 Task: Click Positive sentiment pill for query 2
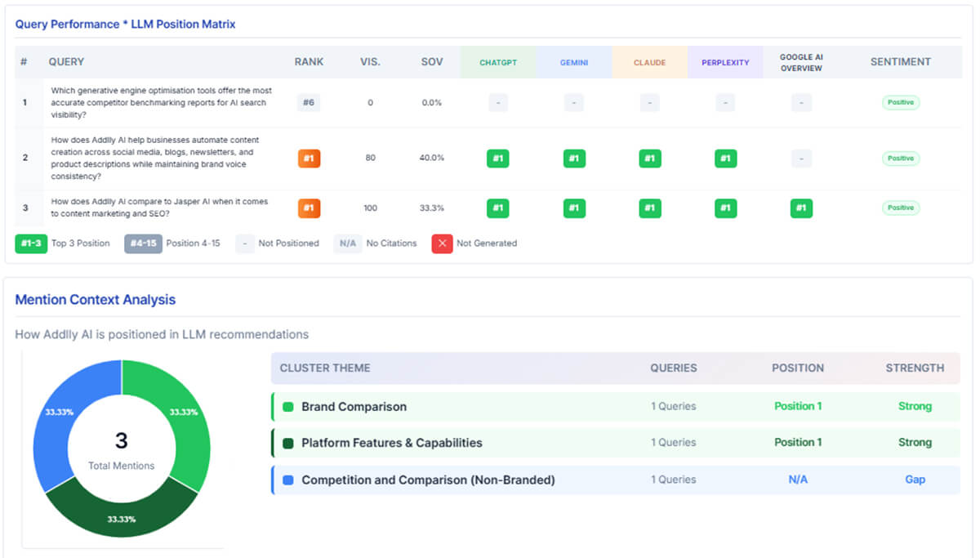pos(901,158)
